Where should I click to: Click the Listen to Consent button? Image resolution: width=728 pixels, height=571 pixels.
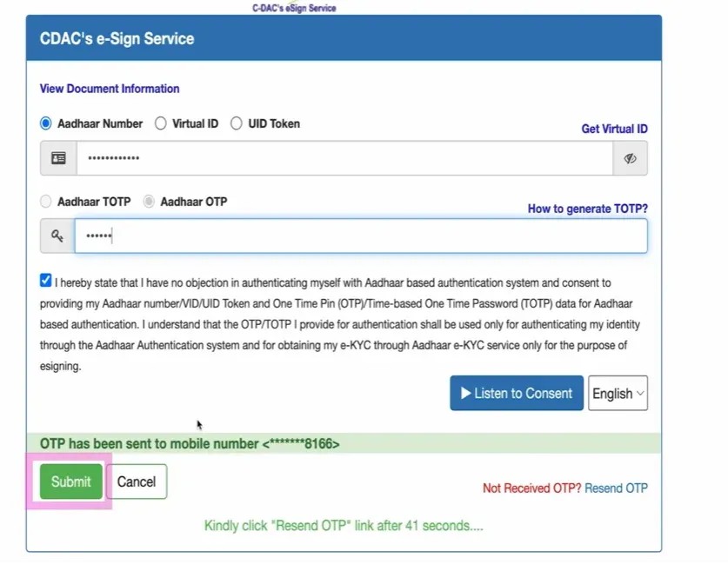click(517, 394)
